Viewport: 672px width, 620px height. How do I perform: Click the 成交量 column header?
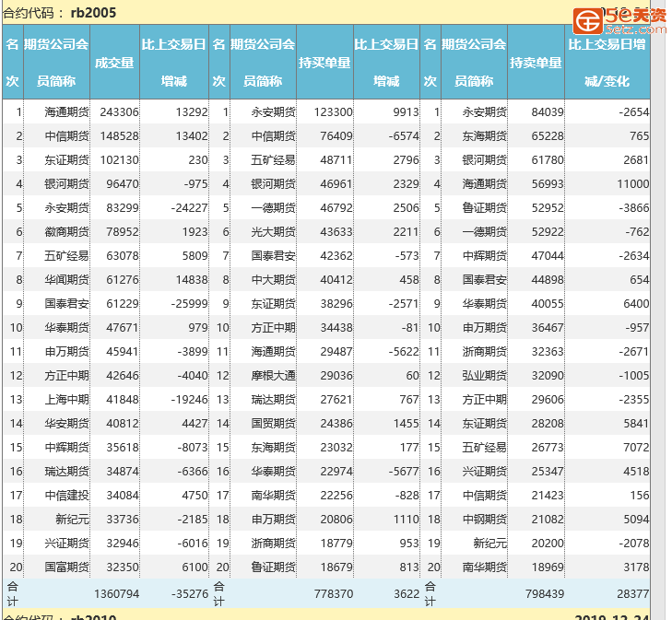[114, 63]
